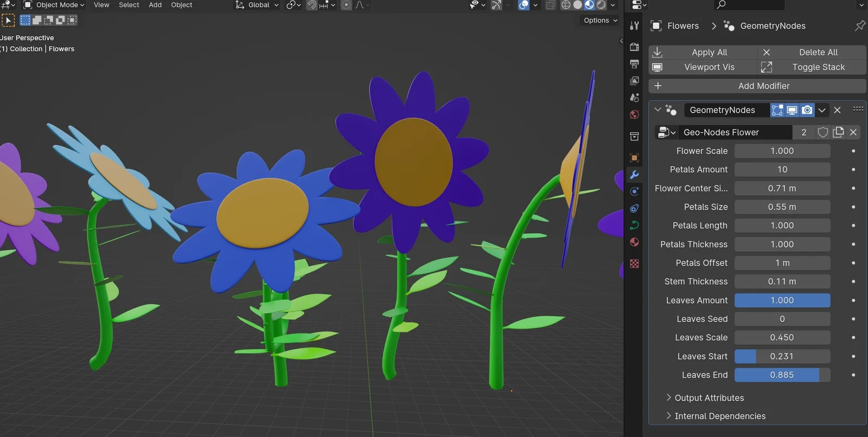Switch to solid viewport shading
This screenshot has height=437, width=868.
click(578, 5)
